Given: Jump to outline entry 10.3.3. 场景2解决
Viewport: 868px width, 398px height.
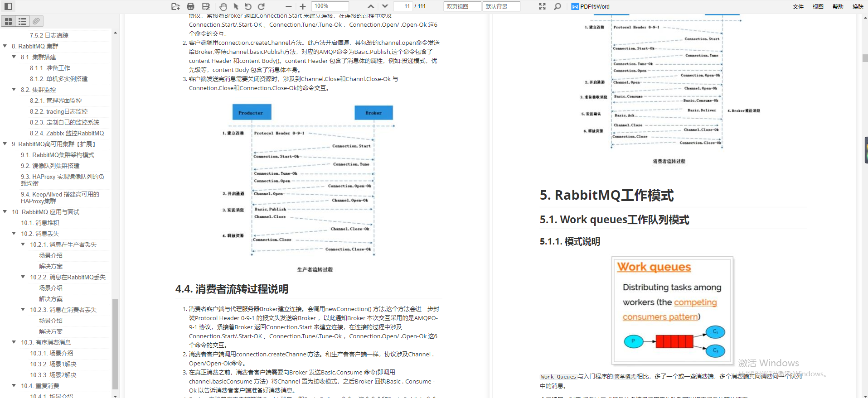Looking at the screenshot, I should (x=53, y=375).
